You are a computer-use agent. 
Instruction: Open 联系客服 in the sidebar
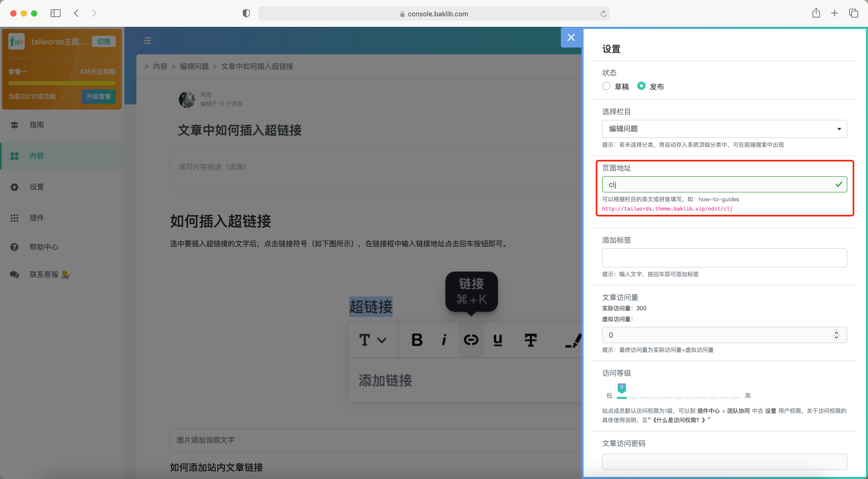[x=62, y=274]
